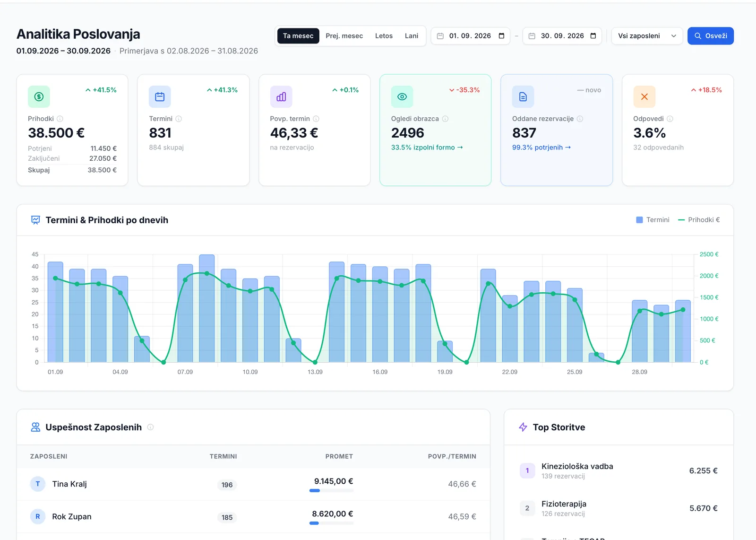
Task: Click the Ogledi obrazca eye icon
Action: pos(402,96)
